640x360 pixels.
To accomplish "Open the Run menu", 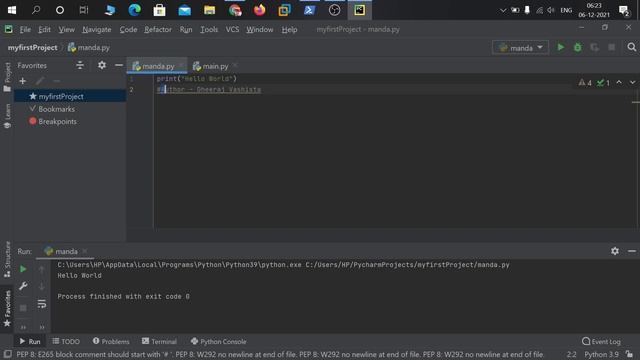I will [x=186, y=30].
